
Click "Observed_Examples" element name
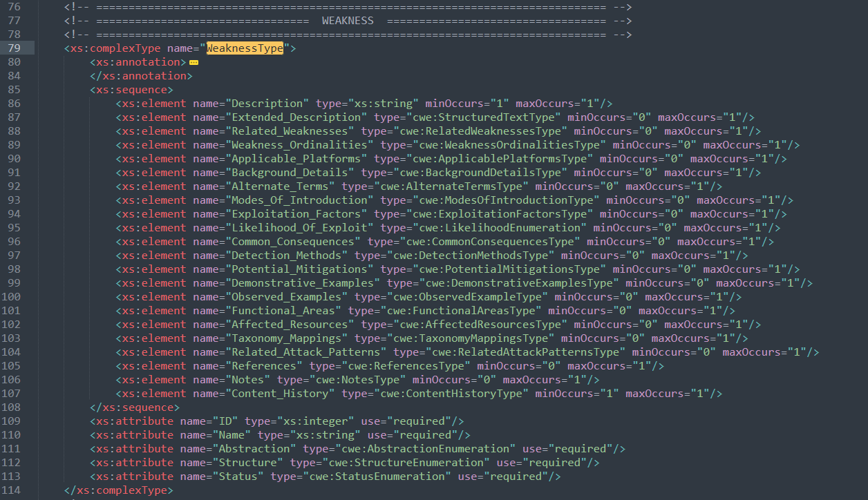(x=286, y=297)
